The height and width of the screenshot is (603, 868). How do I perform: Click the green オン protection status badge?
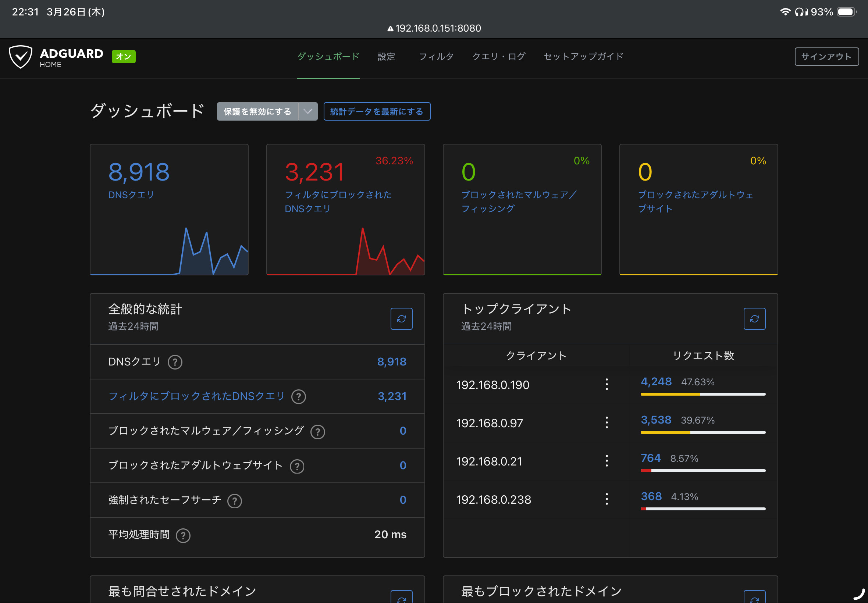(x=124, y=57)
